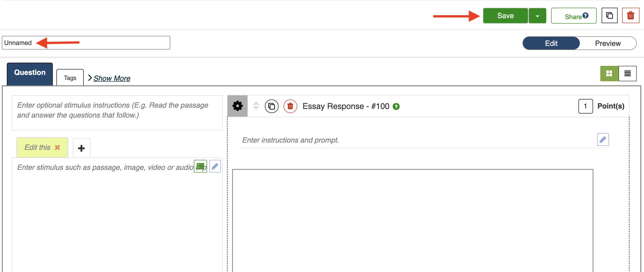Copy the item with the top duplicate icon

609,16
